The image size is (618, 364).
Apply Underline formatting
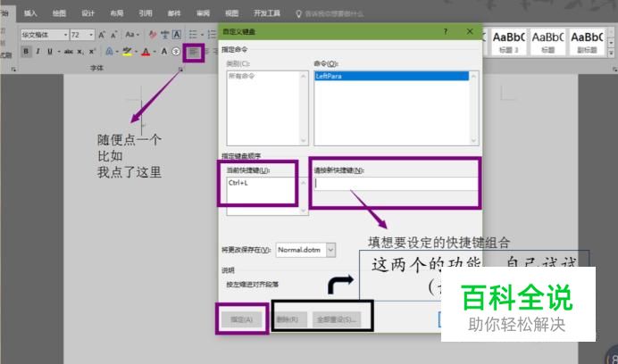(x=50, y=52)
